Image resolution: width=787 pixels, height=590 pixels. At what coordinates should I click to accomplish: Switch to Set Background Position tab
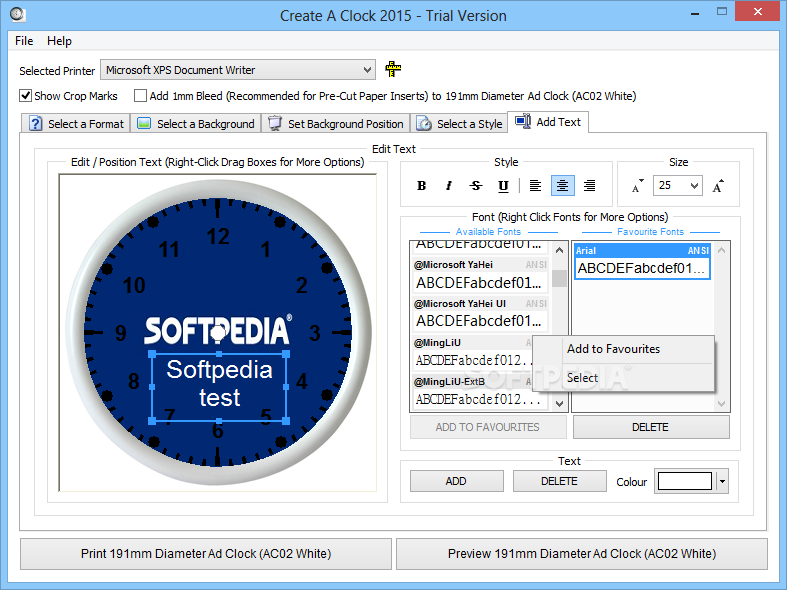point(335,123)
